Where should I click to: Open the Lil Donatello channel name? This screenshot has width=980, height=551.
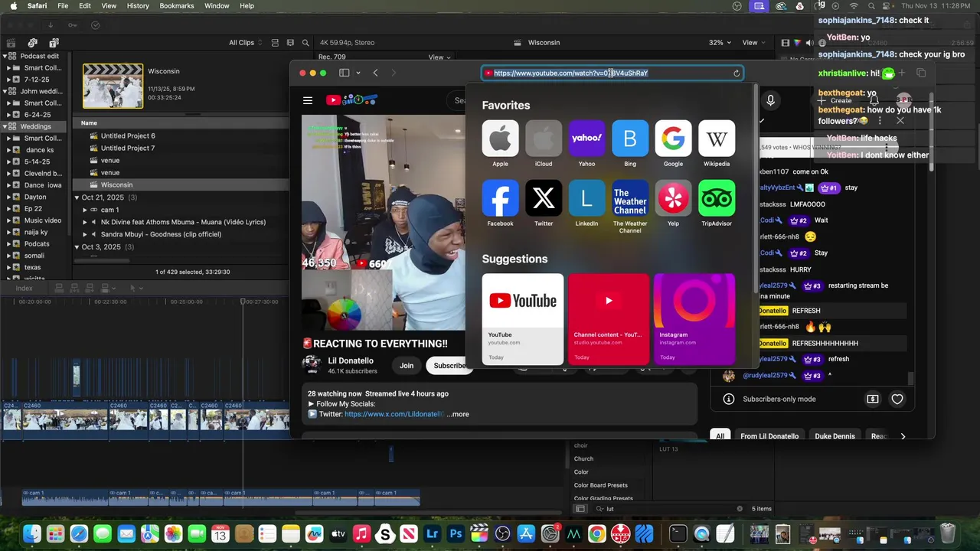(351, 360)
